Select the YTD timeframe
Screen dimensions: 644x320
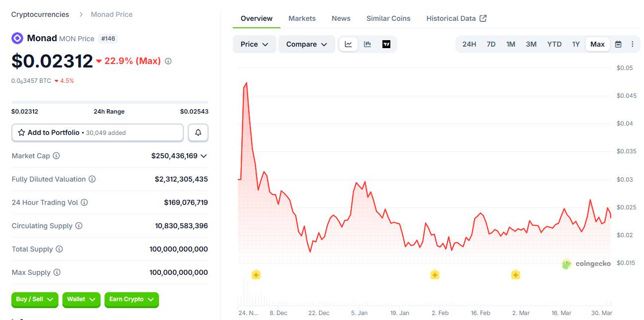(554, 44)
